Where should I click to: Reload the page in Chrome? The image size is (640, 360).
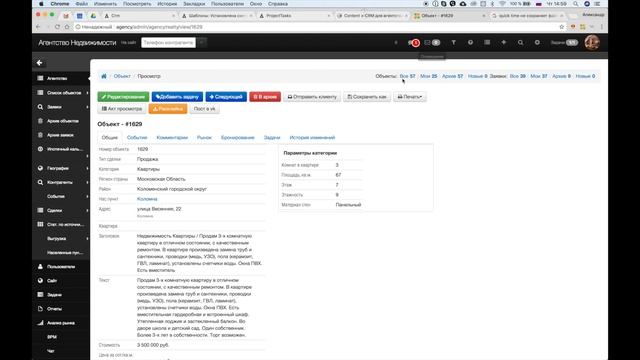pyautogui.click(x=57, y=27)
